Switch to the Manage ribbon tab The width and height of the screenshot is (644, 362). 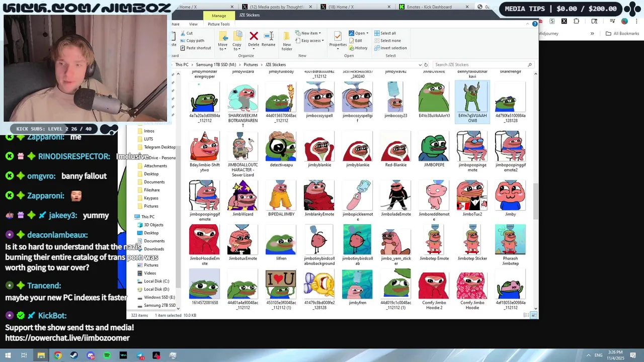coord(219,16)
